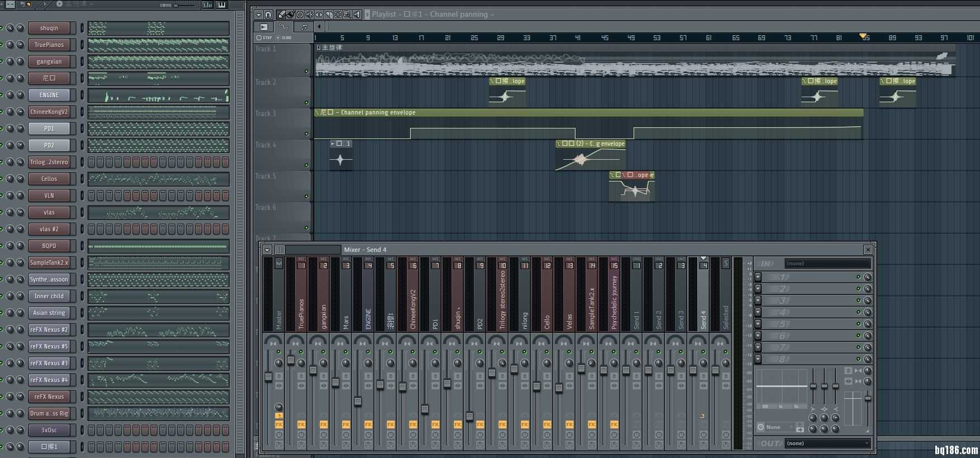Open effect slot 3 dropdown arrow
The height and width of the screenshot is (458, 980).
758,300
